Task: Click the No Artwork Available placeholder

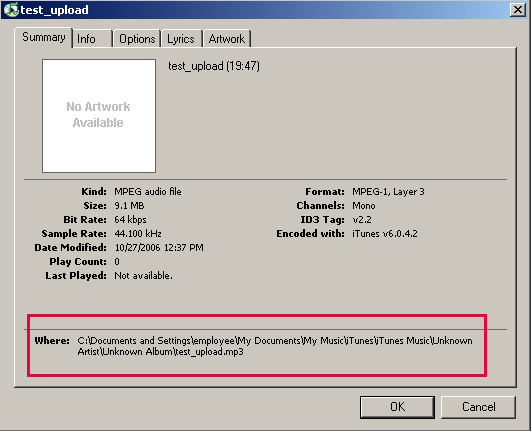Action: (99, 116)
